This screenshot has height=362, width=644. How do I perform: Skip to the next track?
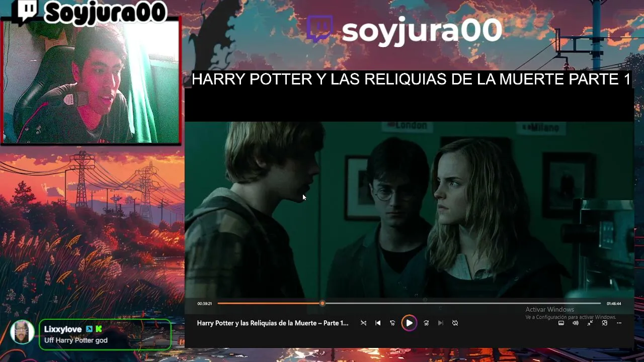coord(441,323)
